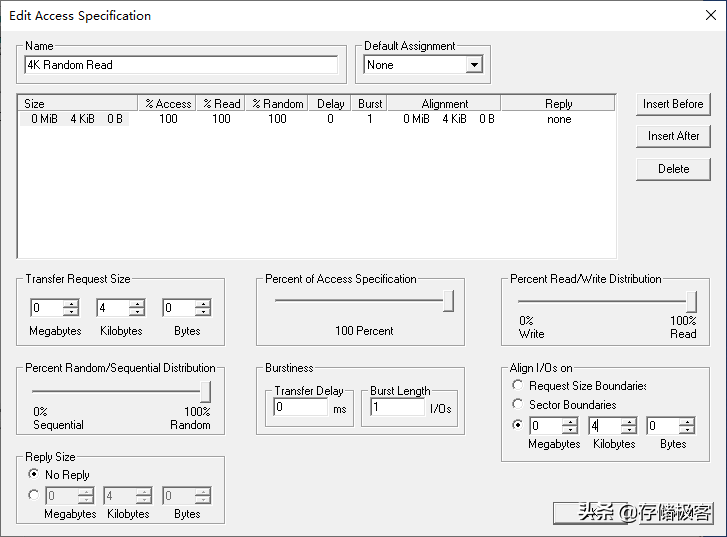Image resolution: width=727 pixels, height=537 pixels.
Task: Click the % Random column header
Action: [277, 104]
